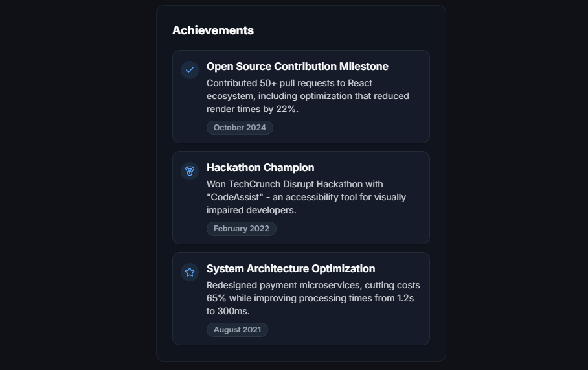Image resolution: width=588 pixels, height=370 pixels.
Task: Select the first achievement card
Action: tap(300, 97)
